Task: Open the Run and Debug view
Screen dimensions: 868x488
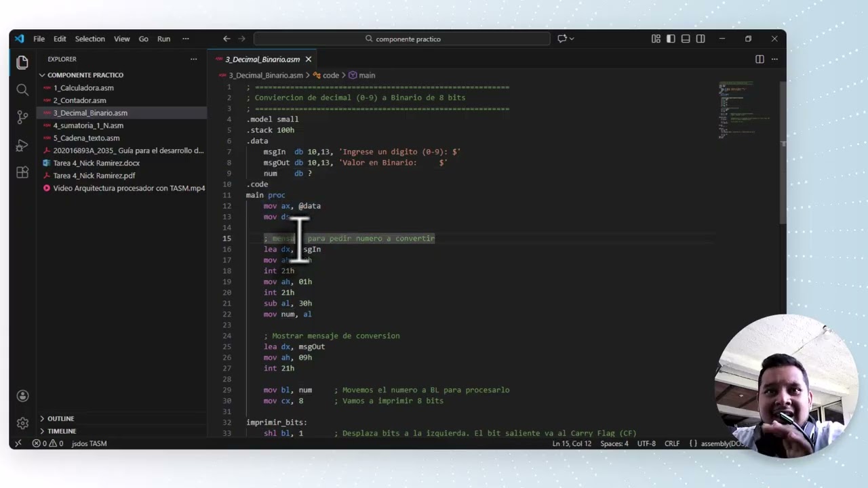Action: (22, 145)
